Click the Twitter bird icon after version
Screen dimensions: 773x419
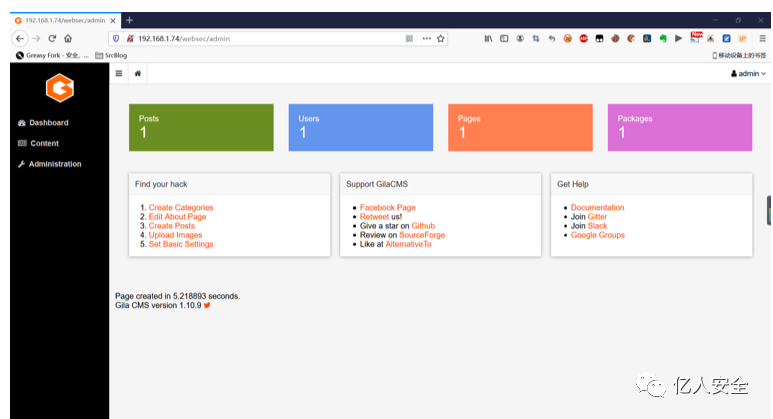click(x=207, y=305)
